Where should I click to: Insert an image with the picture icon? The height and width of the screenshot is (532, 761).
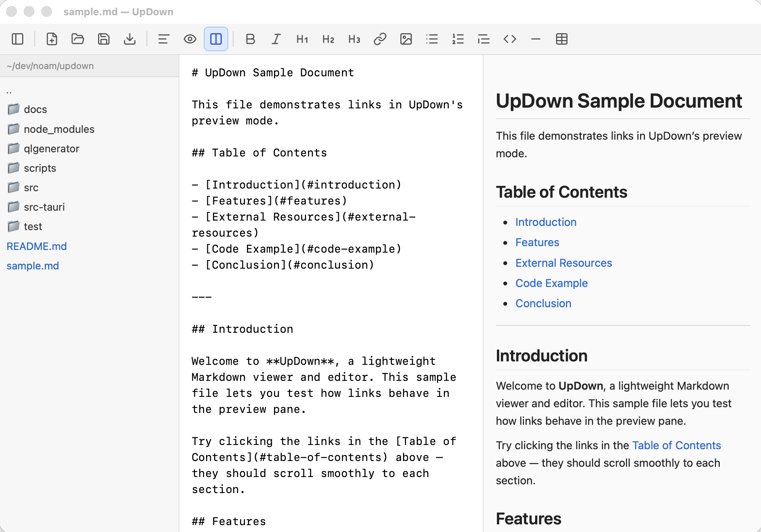tap(406, 39)
